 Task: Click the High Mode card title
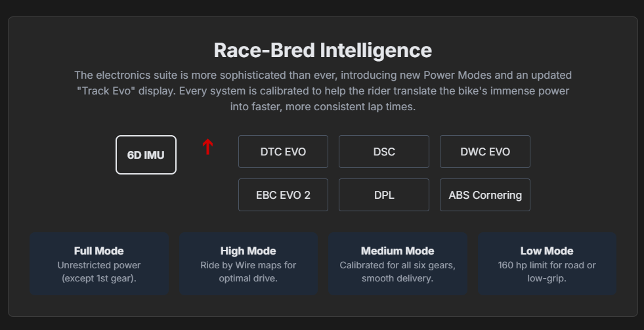(248, 251)
